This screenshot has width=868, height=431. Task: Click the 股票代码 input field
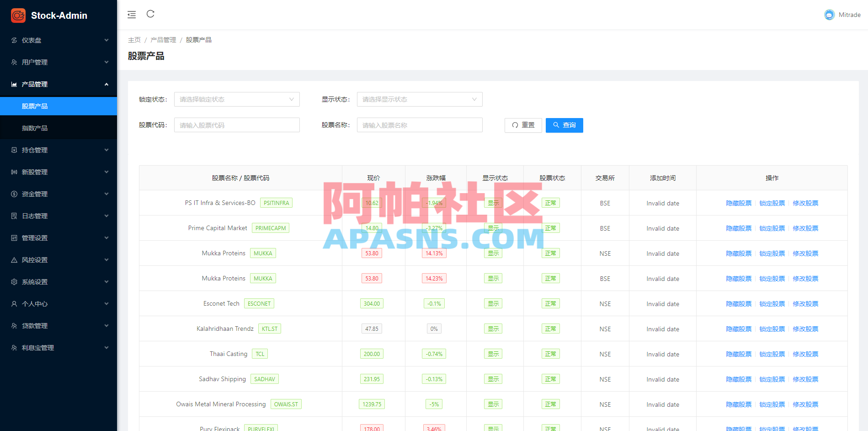[x=236, y=124]
